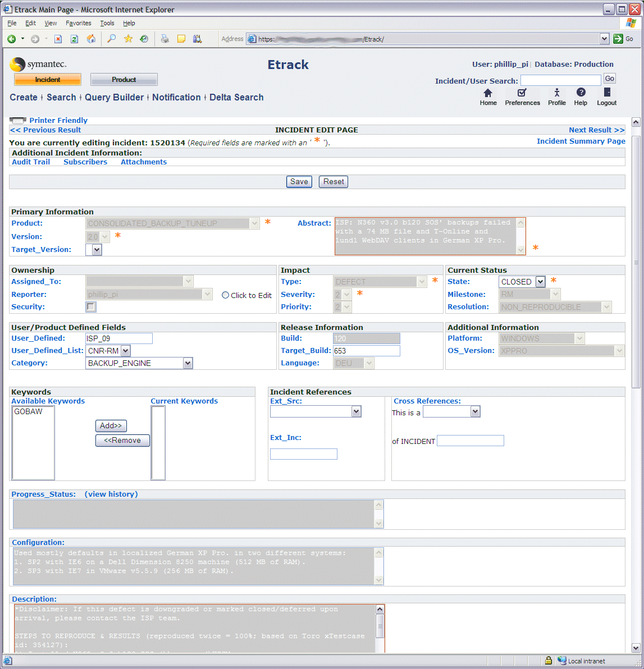This screenshot has width=644, height=669.
Task: Switch to the Product tab
Action: [124, 80]
